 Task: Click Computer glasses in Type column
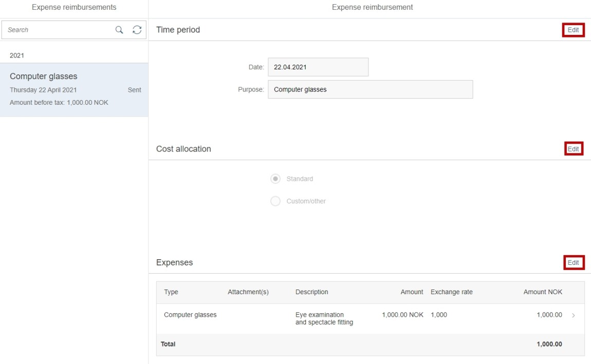190,315
